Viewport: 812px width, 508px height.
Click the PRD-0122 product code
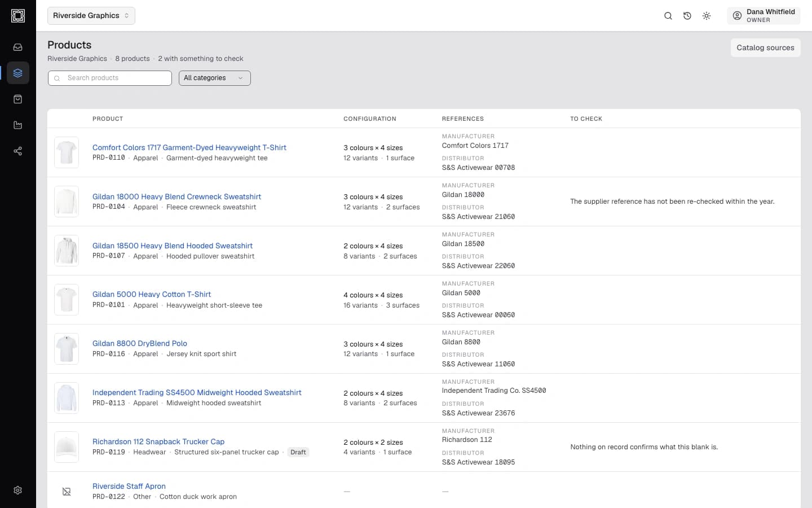109,497
